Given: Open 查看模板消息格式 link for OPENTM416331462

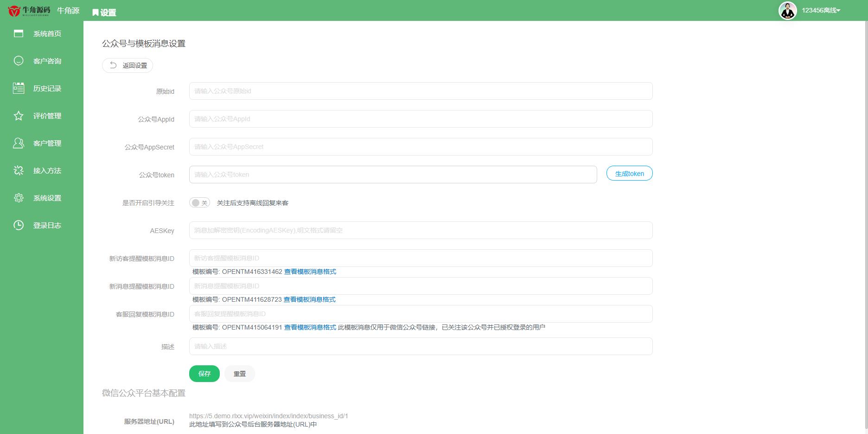Looking at the screenshot, I should 310,272.
